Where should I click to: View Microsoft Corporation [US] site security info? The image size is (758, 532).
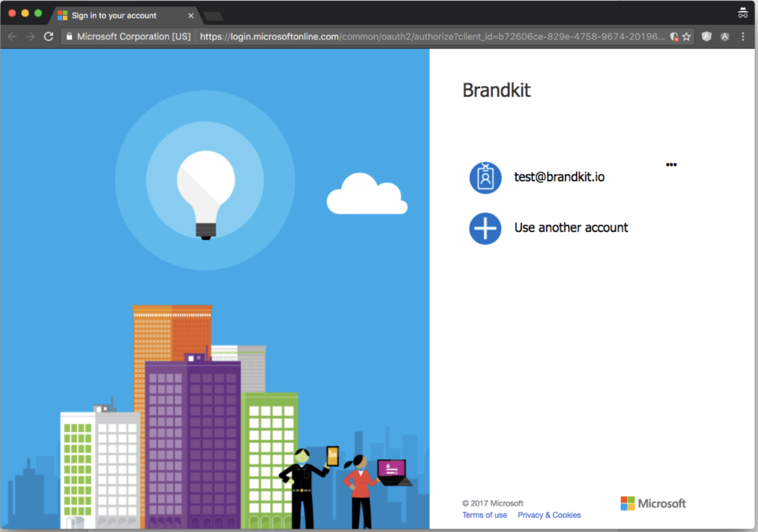point(129,37)
